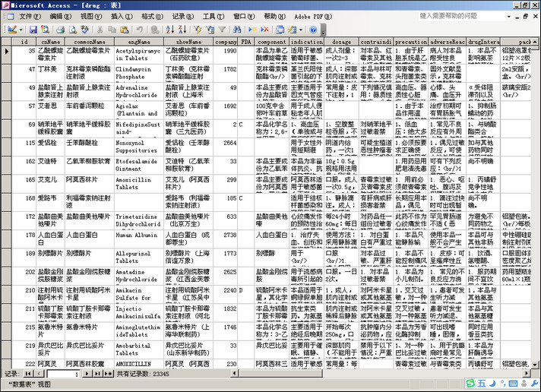Go to first record navigation button

tap(28, 374)
